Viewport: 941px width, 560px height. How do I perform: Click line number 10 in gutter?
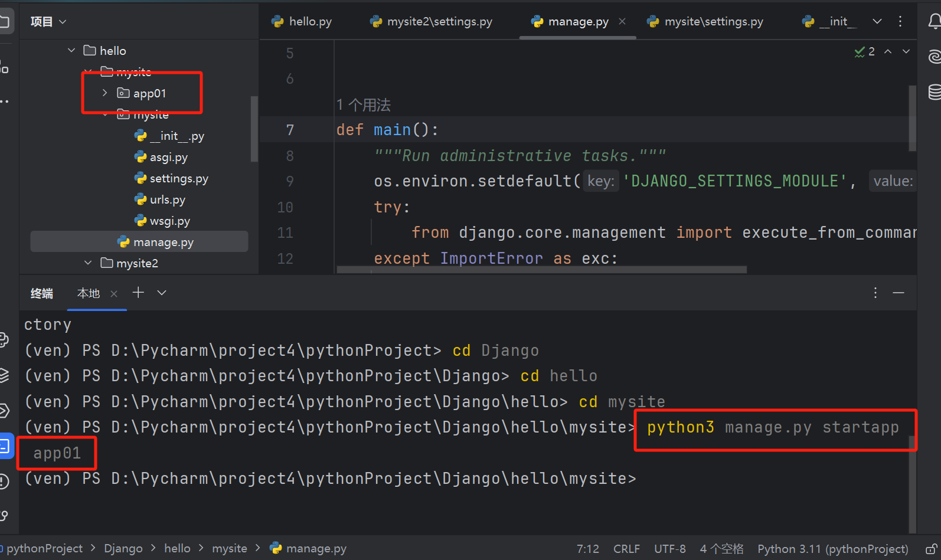click(285, 207)
